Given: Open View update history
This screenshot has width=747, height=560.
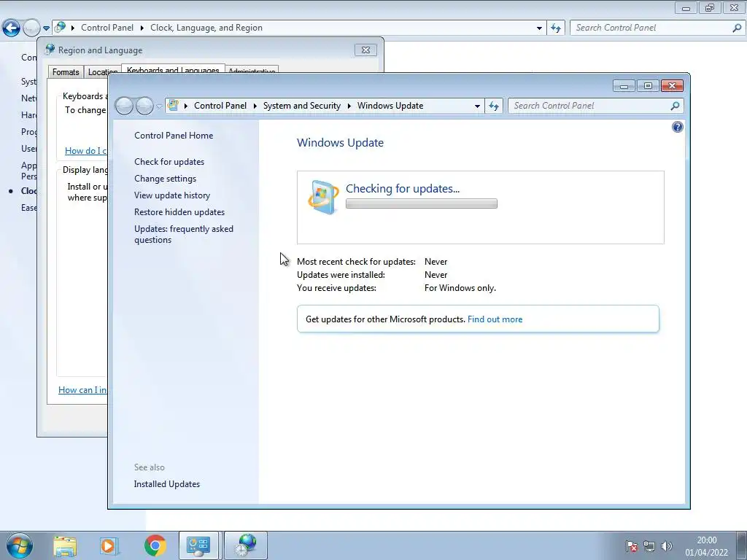Looking at the screenshot, I should (x=172, y=195).
